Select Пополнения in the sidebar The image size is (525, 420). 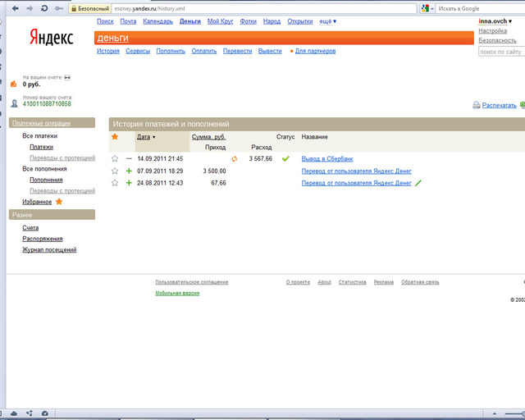[46, 180]
